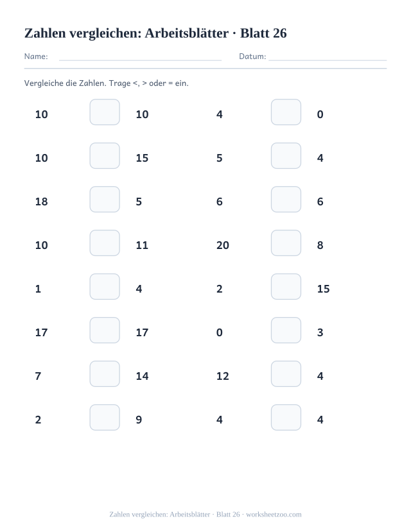
Task: Select answer box between 17 and 17
Action: tap(105, 330)
